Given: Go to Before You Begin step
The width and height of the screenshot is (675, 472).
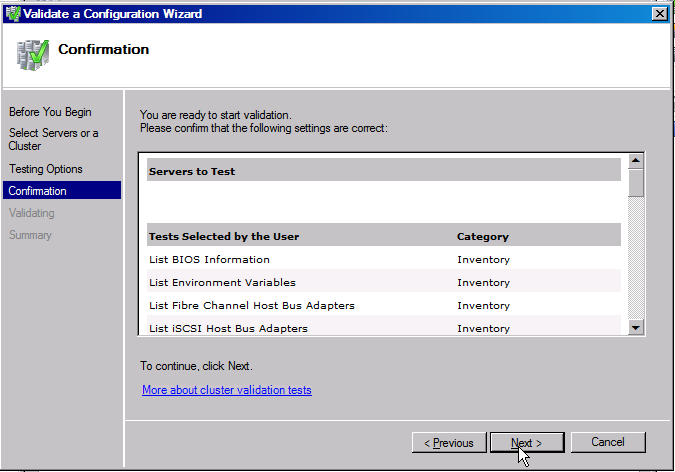Looking at the screenshot, I should click(50, 112).
